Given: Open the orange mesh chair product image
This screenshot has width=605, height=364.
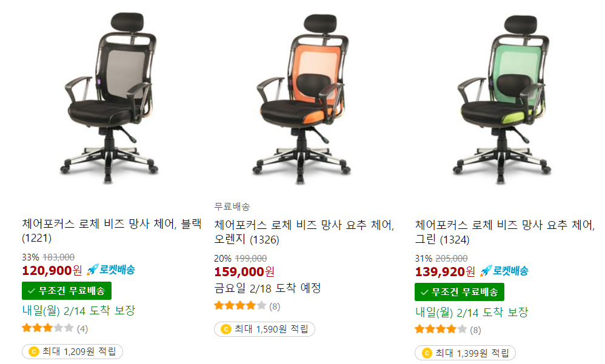Looking at the screenshot, I should [x=303, y=99].
